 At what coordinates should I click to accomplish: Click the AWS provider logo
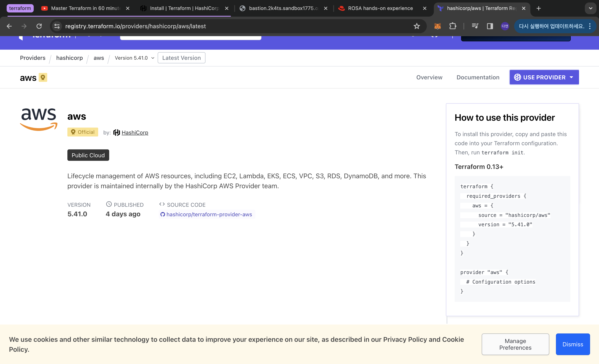[x=39, y=119]
